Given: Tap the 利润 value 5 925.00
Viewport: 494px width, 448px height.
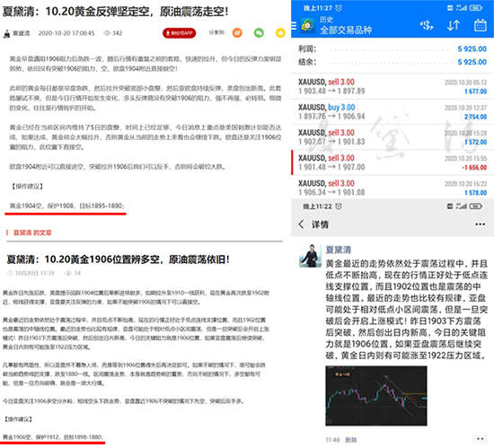Looking at the screenshot, I should pos(472,48).
